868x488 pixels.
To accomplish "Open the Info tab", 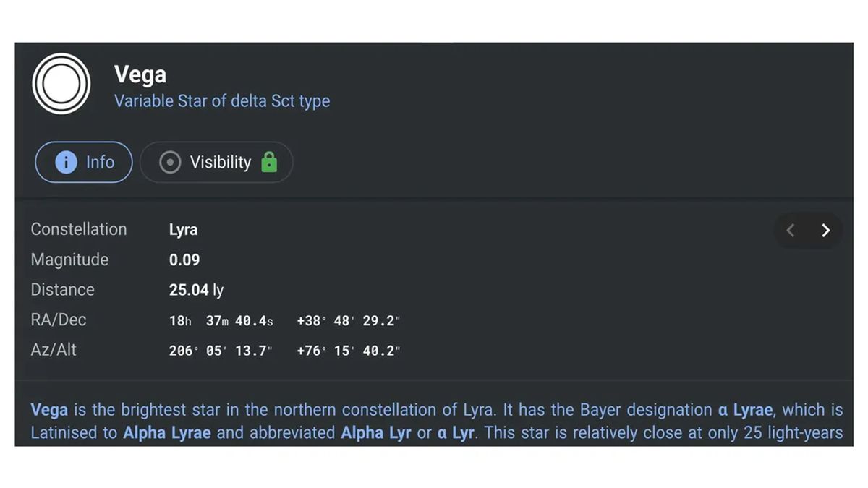I will (84, 162).
